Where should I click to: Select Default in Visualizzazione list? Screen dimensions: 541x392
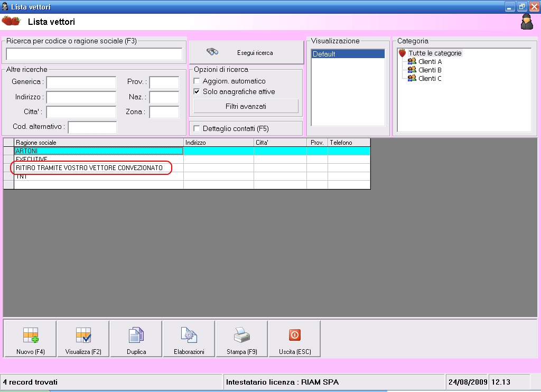(348, 54)
